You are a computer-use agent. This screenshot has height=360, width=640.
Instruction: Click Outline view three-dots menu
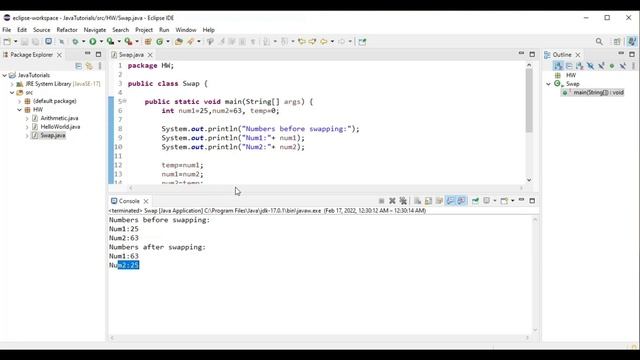click(x=633, y=66)
